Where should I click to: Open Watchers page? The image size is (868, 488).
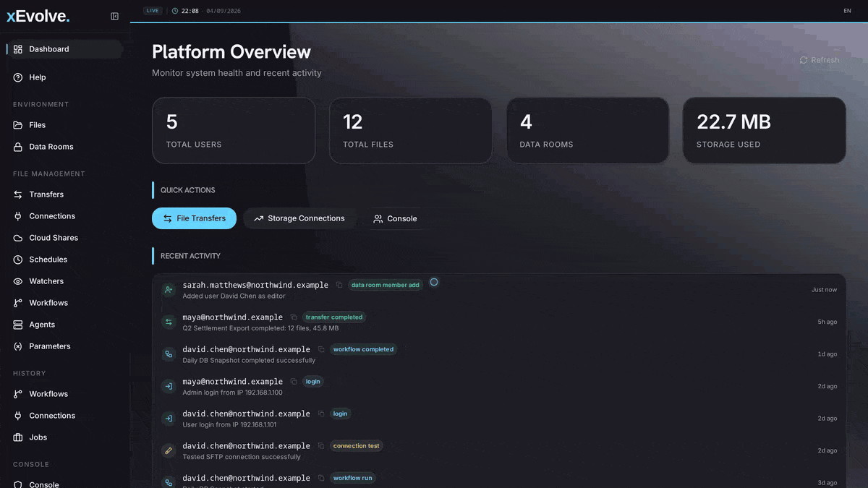64,281
